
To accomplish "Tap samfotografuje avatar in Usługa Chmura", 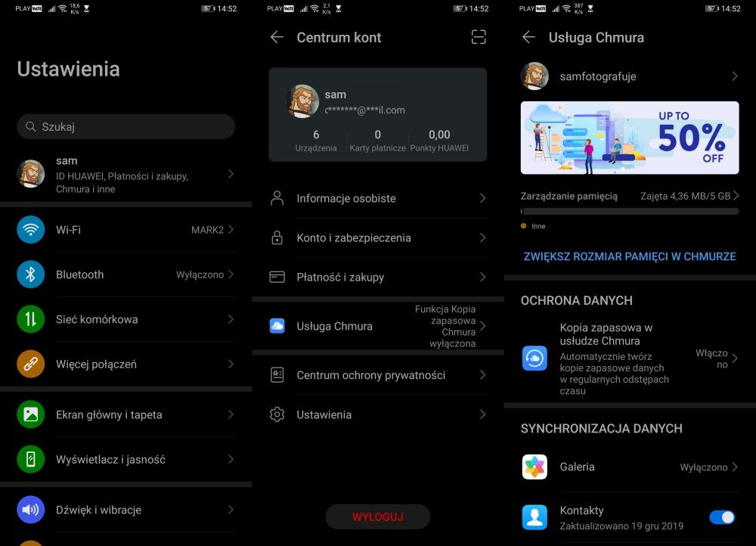I will point(534,76).
